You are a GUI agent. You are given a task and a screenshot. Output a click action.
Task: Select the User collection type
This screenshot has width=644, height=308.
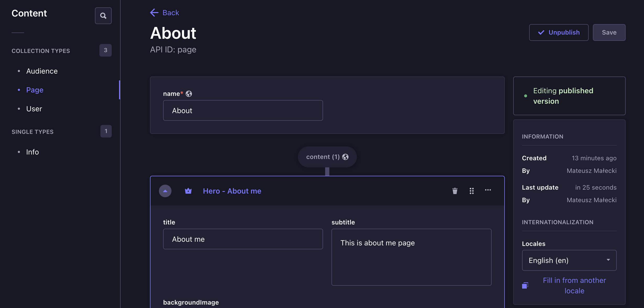[34, 109]
